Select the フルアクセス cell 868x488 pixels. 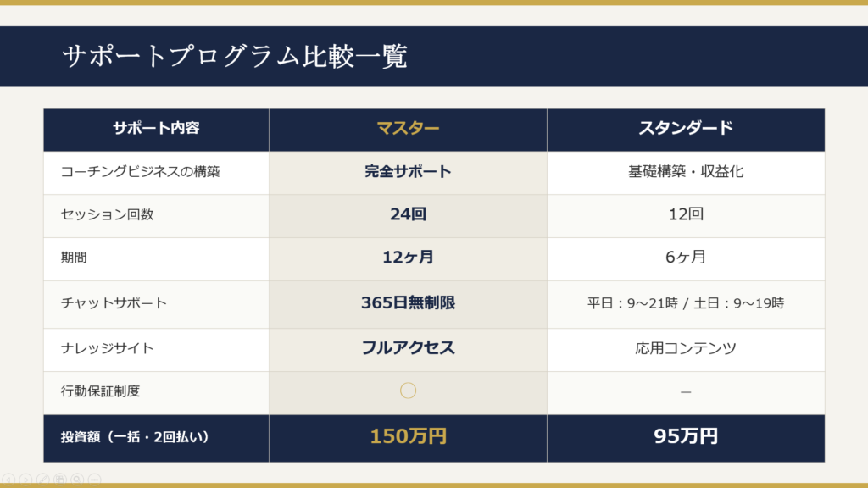click(408, 347)
